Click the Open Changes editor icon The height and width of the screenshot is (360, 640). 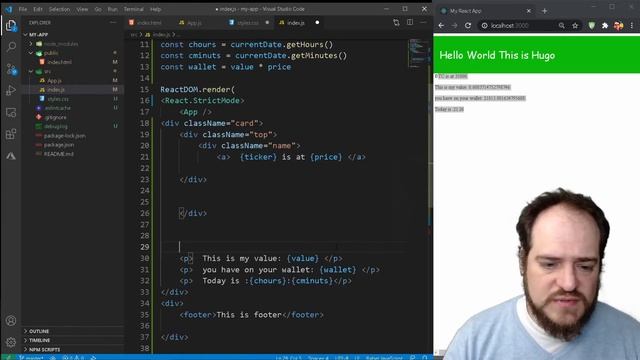(x=396, y=23)
